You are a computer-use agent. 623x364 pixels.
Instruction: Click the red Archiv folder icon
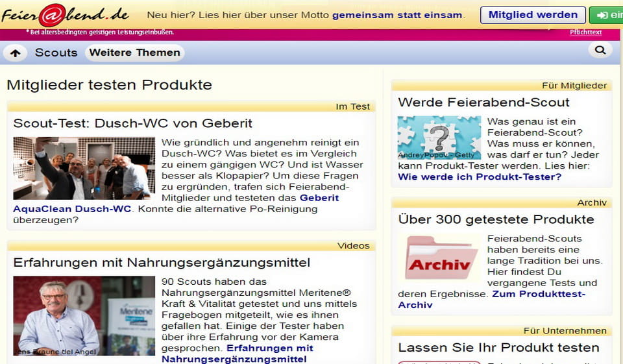click(x=439, y=258)
